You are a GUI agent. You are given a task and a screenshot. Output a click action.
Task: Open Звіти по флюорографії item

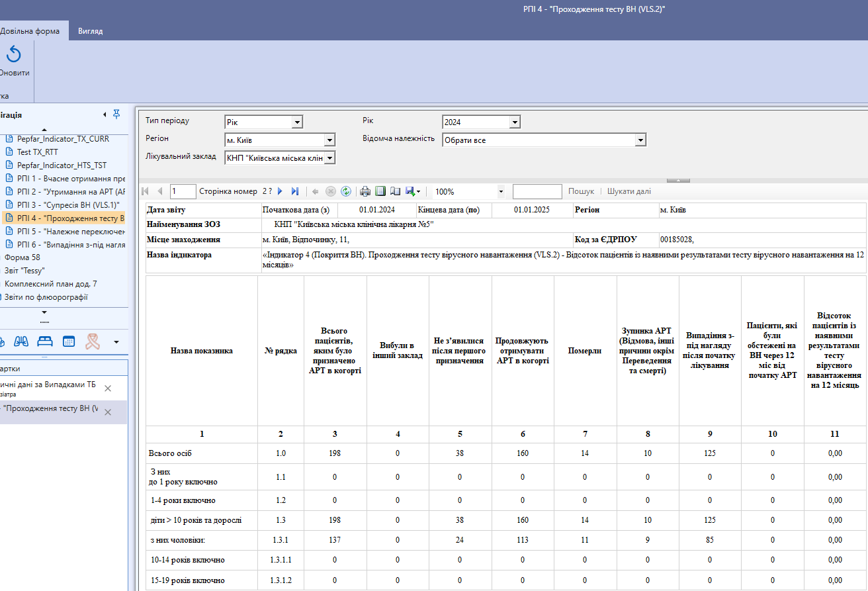pyautogui.click(x=46, y=297)
